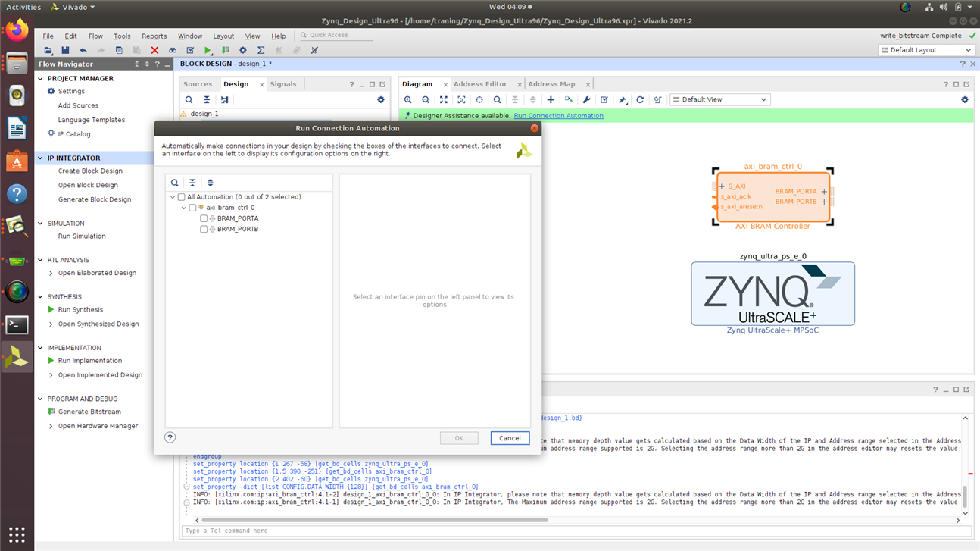Viewport: 980px width, 551px height.
Task: Check the axi_bram_ctrl_0 checkbox
Action: pyautogui.click(x=192, y=208)
